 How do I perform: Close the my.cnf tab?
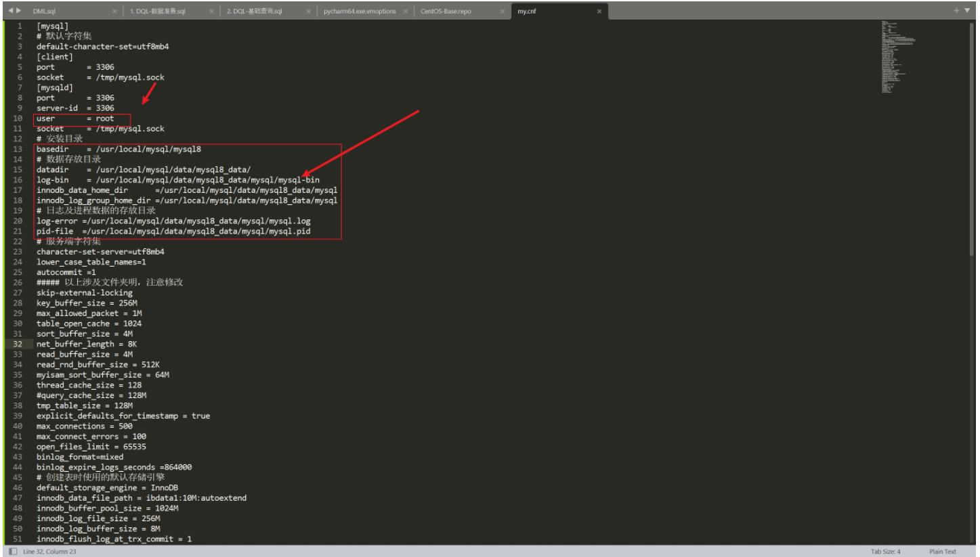[599, 12]
